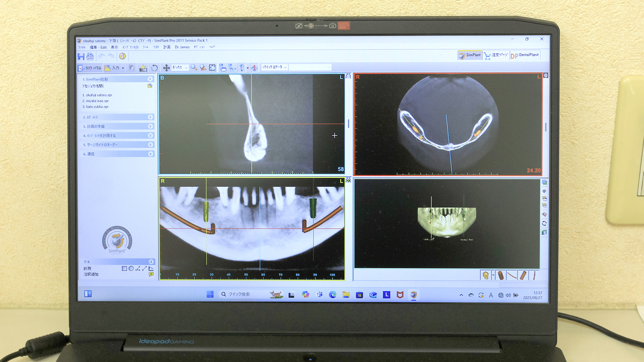Click the skull bone visibility icon
This screenshot has width=644, height=362.
pyautogui.click(x=486, y=275)
